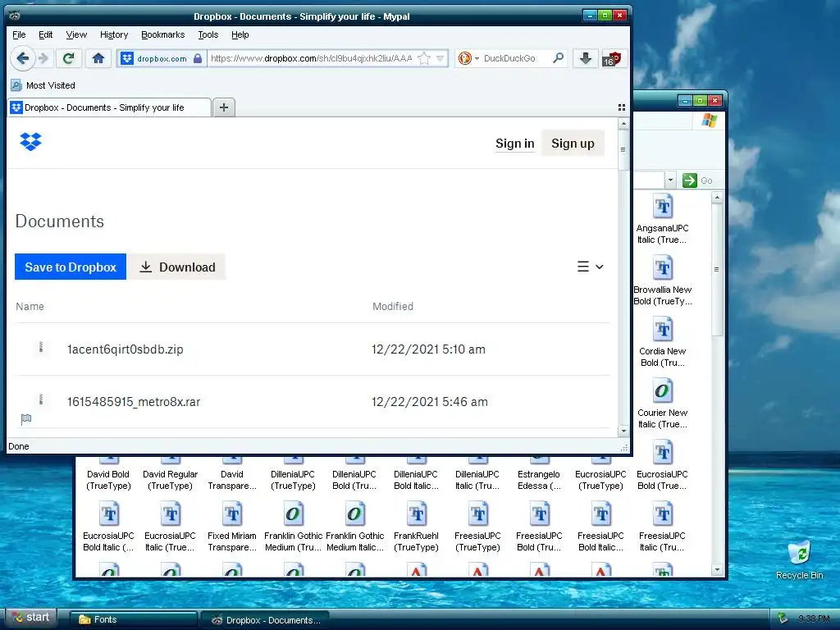This screenshot has width=840, height=630.
Task: Open the 1615485915_metro8x.rar file row
Action: coord(313,402)
